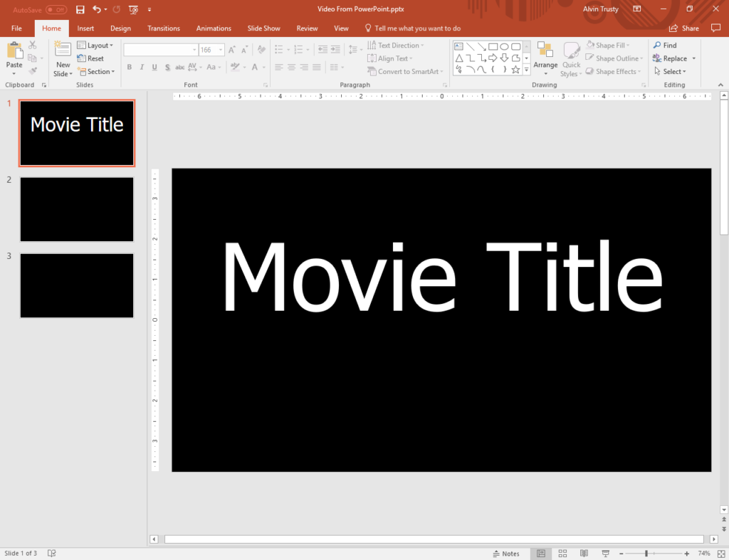
Task: Select the Oval shape in gallery
Action: [x=504, y=46]
